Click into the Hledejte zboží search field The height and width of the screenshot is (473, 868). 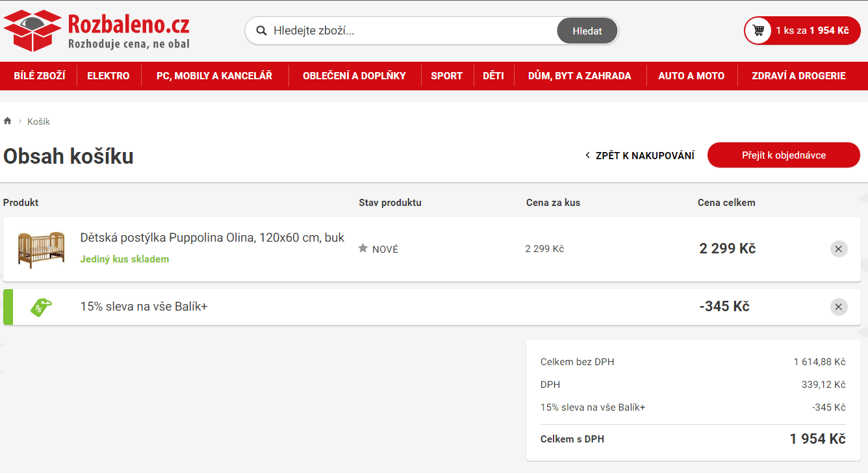[409, 31]
